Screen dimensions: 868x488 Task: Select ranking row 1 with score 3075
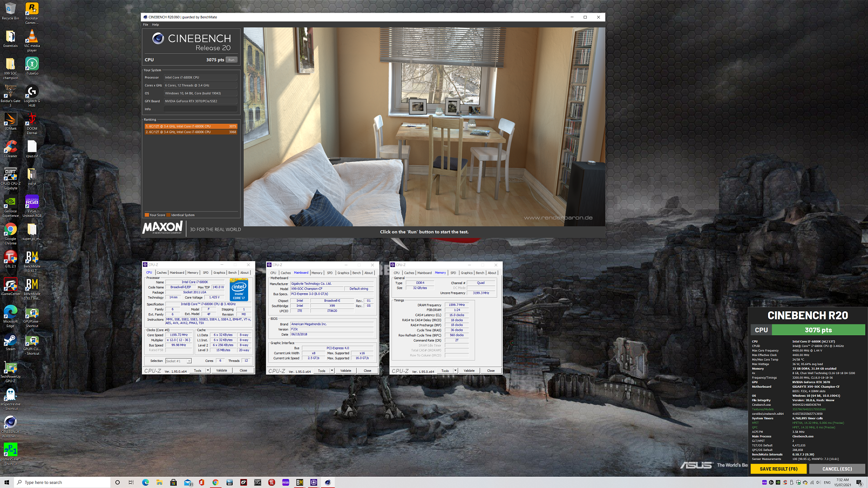[191, 127]
